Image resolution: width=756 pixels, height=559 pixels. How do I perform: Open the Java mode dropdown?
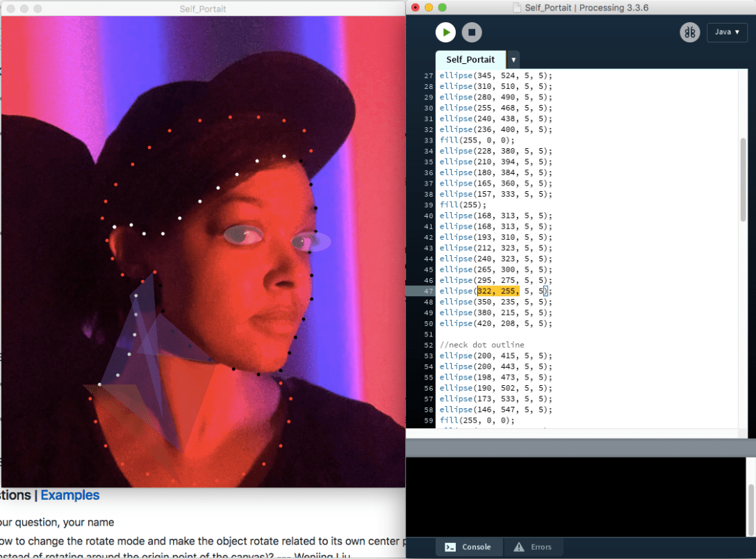tap(727, 32)
